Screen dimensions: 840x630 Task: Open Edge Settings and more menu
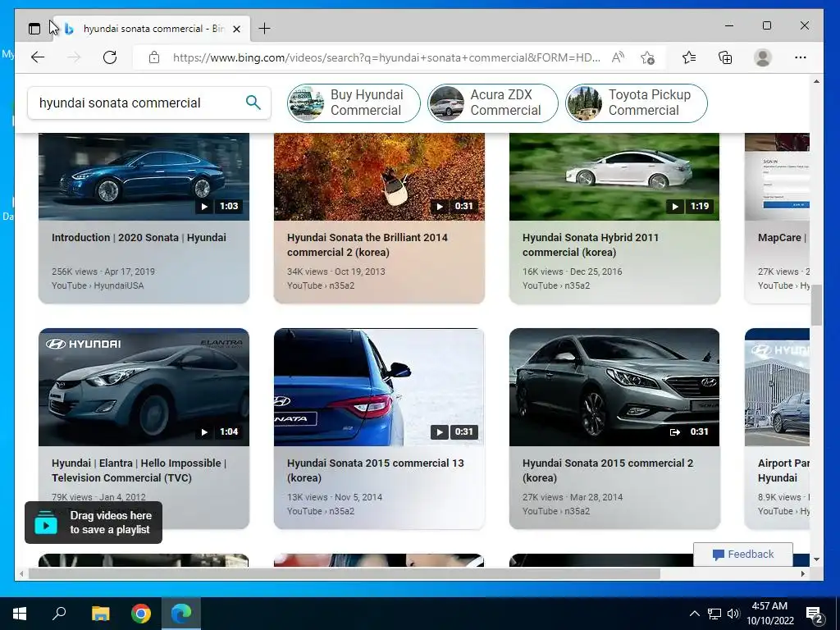click(x=801, y=57)
